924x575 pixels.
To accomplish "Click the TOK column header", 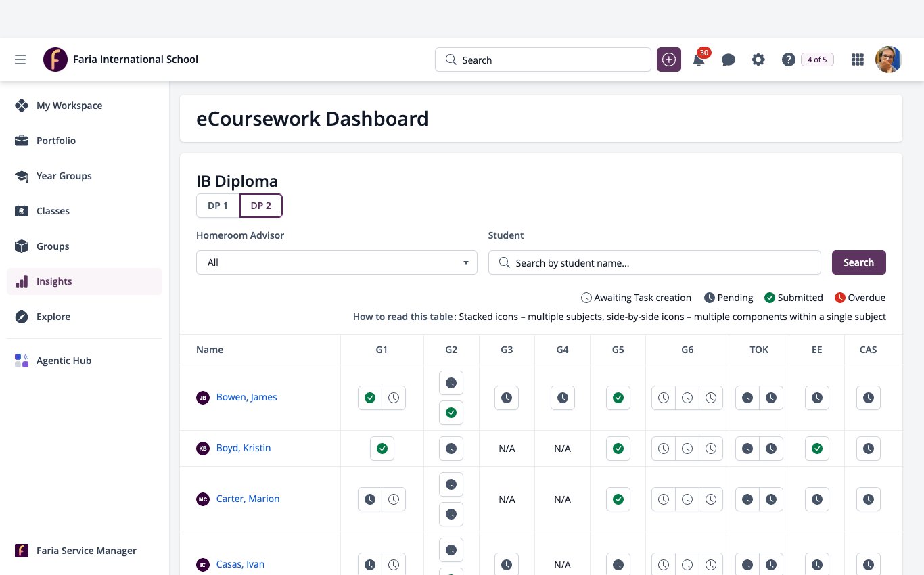I will 759,350.
